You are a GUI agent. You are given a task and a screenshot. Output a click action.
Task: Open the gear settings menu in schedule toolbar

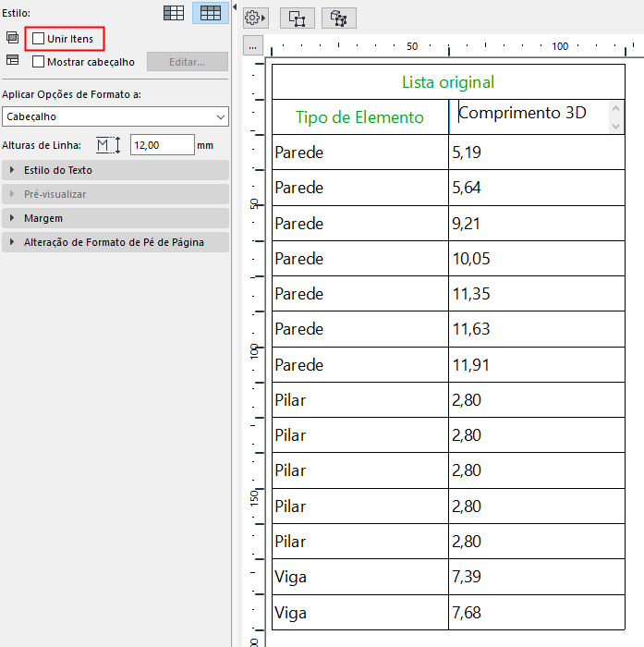(255, 18)
